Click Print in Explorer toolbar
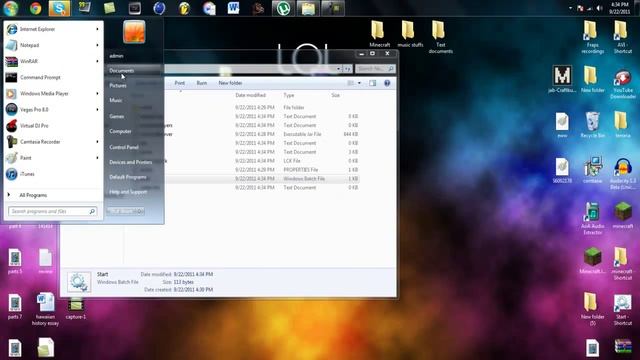The height and width of the screenshot is (360, 640). (180, 83)
